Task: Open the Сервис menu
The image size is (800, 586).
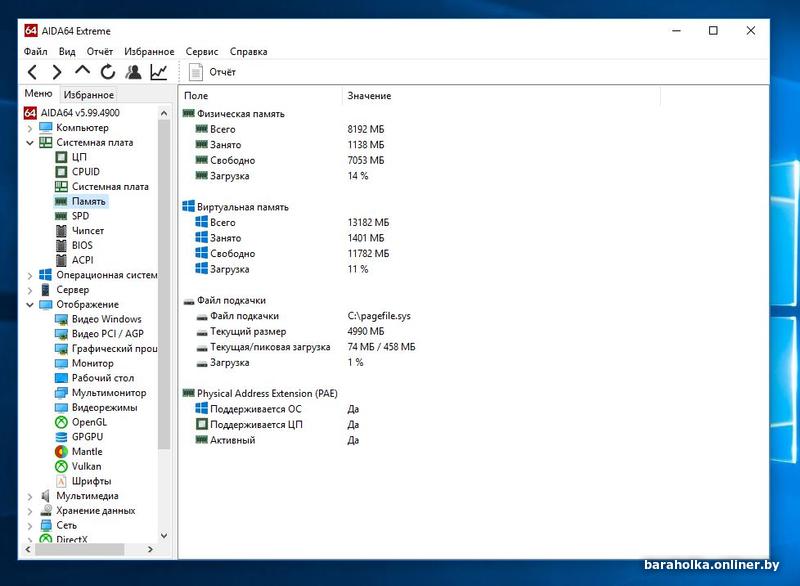Action: pos(202,52)
